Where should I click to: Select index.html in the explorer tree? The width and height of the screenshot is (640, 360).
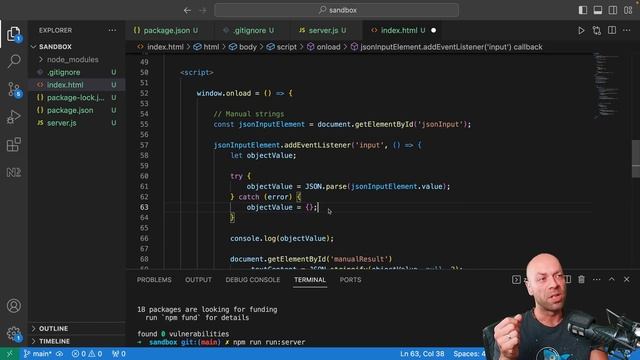(65, 85)
